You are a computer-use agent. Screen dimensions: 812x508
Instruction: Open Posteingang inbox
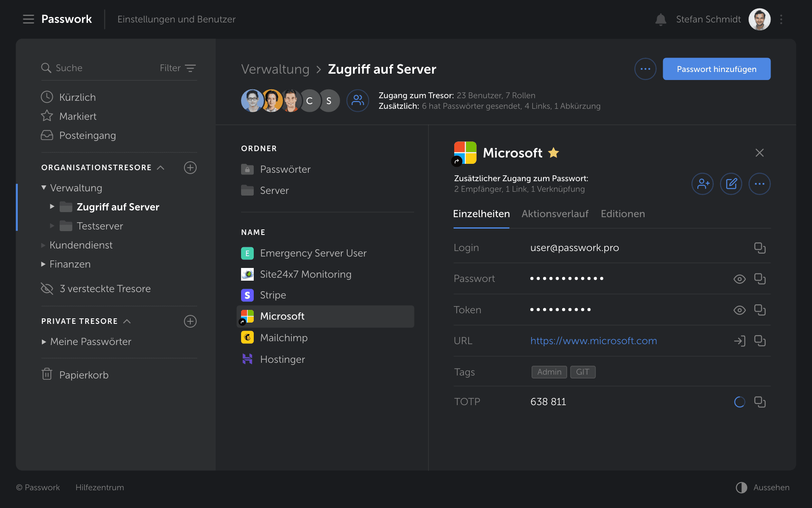[78, 135]
